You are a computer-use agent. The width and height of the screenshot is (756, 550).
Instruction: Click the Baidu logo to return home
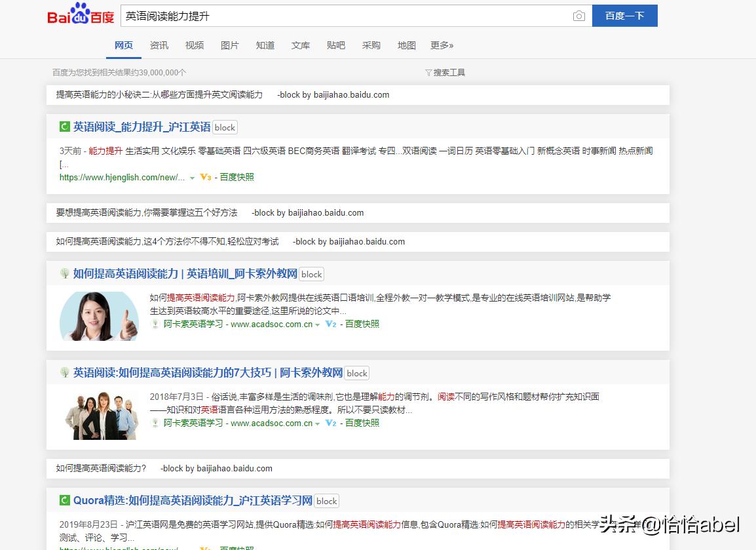[79, 14]
